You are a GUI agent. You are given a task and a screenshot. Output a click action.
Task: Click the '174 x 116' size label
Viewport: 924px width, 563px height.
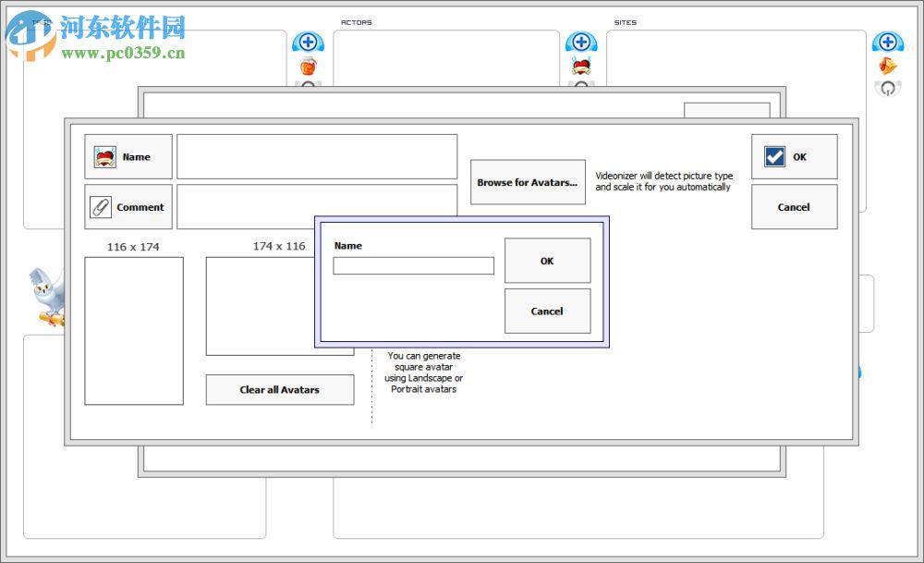pyautogui.click(x=279, y=247)
